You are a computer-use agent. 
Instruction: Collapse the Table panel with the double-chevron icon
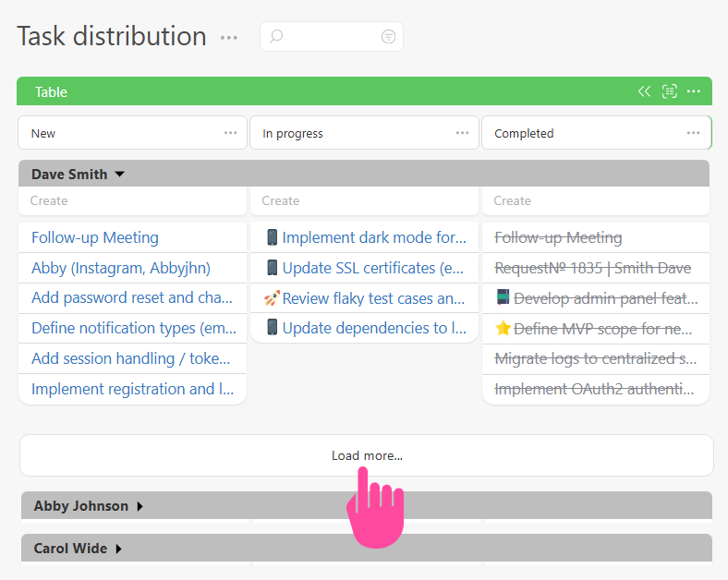click(x=645, y=91)
